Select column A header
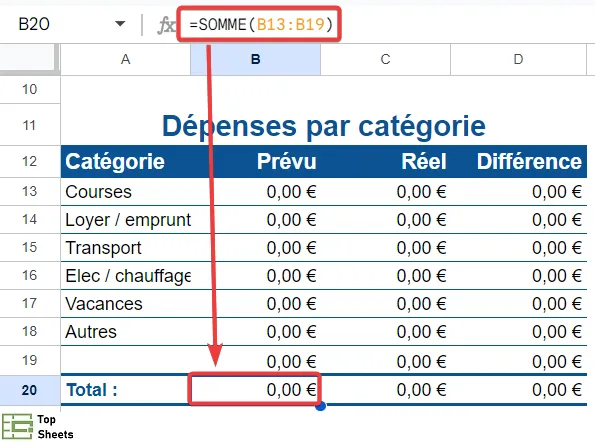 tap(126, 60)
